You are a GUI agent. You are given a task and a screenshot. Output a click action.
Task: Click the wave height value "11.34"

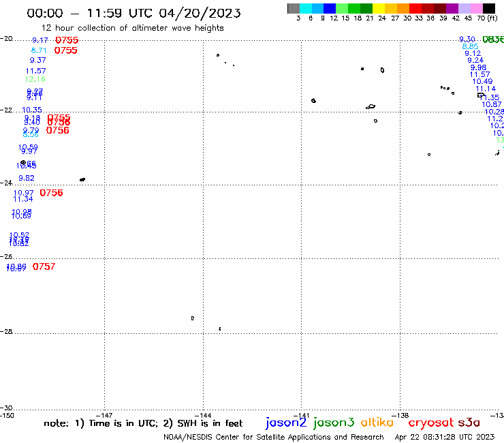(23, 200)
